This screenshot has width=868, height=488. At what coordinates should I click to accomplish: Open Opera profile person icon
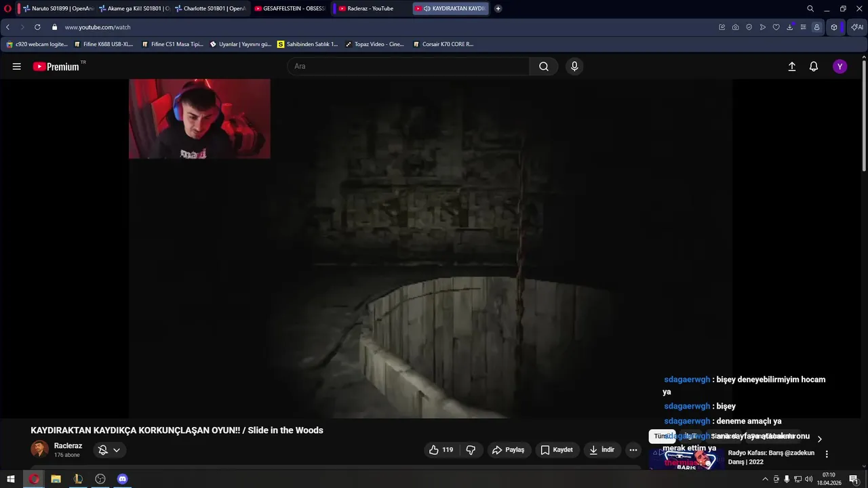(x=816, y=27)
